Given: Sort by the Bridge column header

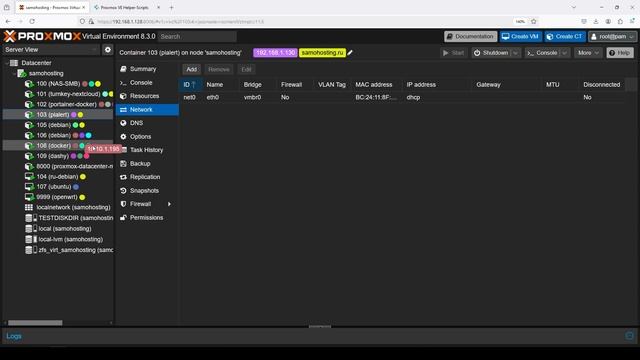Looking at the screenshot, I should 258,84.
